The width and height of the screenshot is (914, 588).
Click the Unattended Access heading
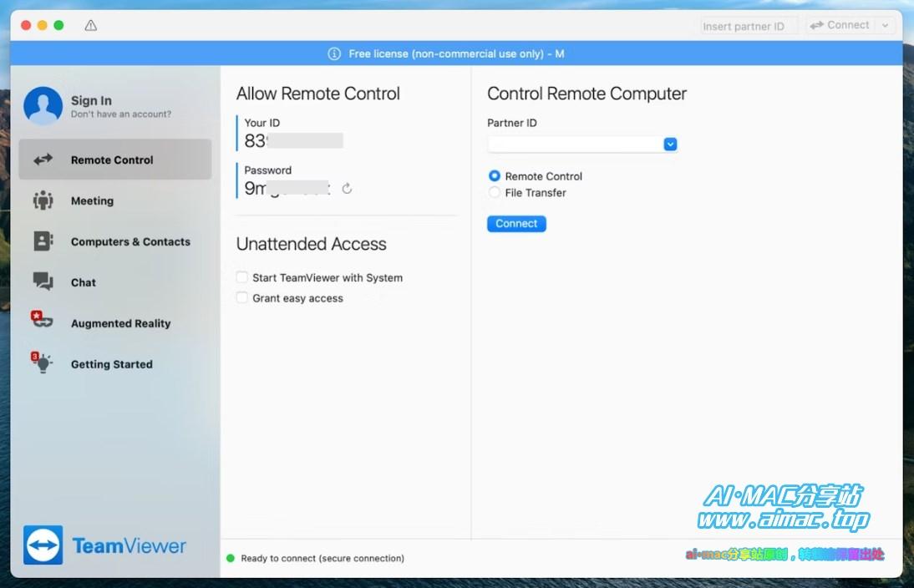point(312,244)
